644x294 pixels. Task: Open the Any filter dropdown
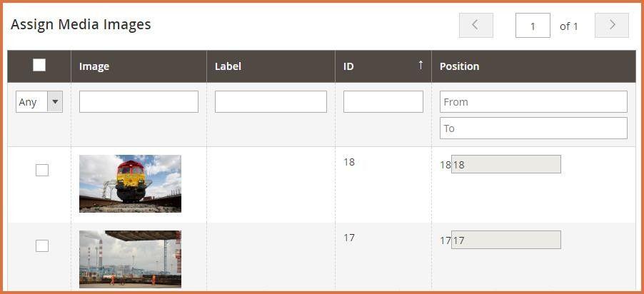(x=39, y=102)
